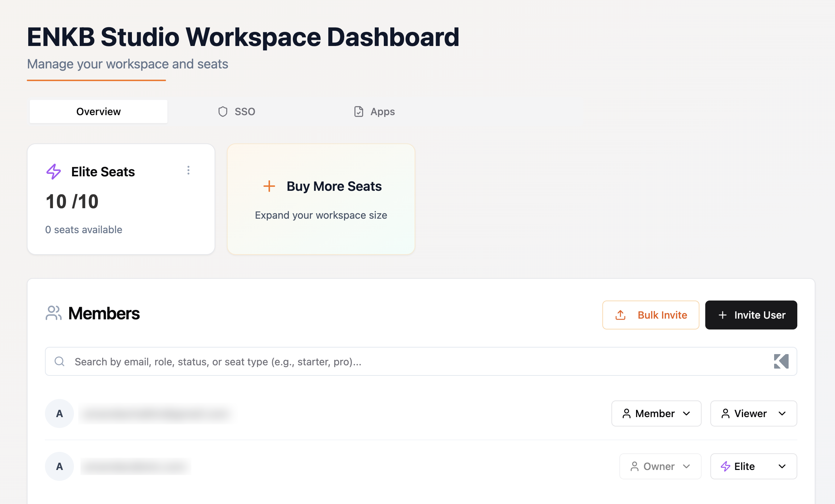
Task: Click the Elite Seats lightning bolt icon
Action: 54,172
